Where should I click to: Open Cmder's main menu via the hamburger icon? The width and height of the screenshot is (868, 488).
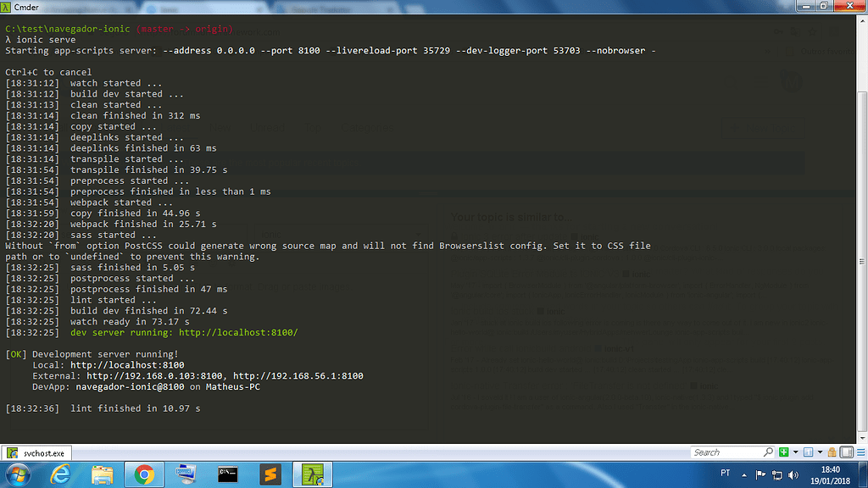pos(860,452)
